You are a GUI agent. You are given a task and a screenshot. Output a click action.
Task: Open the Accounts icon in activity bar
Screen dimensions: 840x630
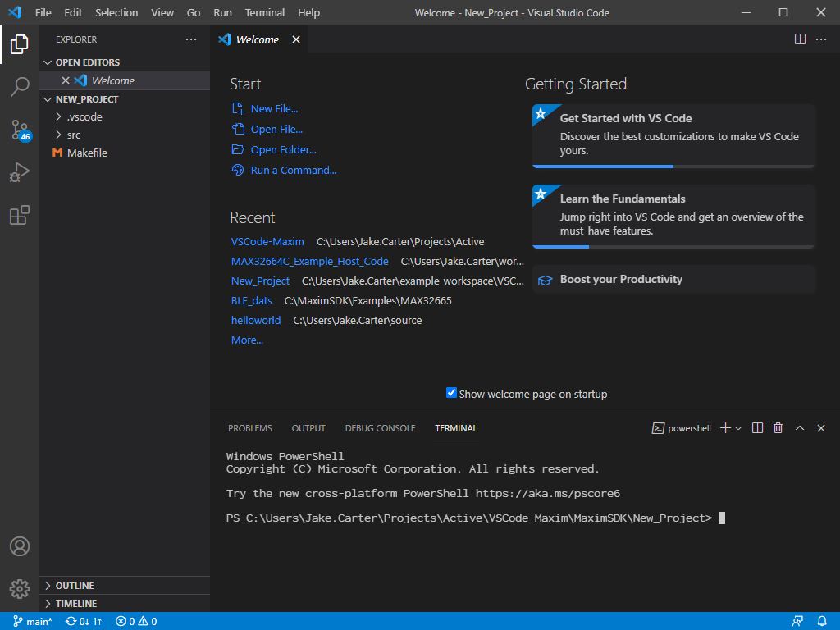pyautogui.click(x=20, y=546)
